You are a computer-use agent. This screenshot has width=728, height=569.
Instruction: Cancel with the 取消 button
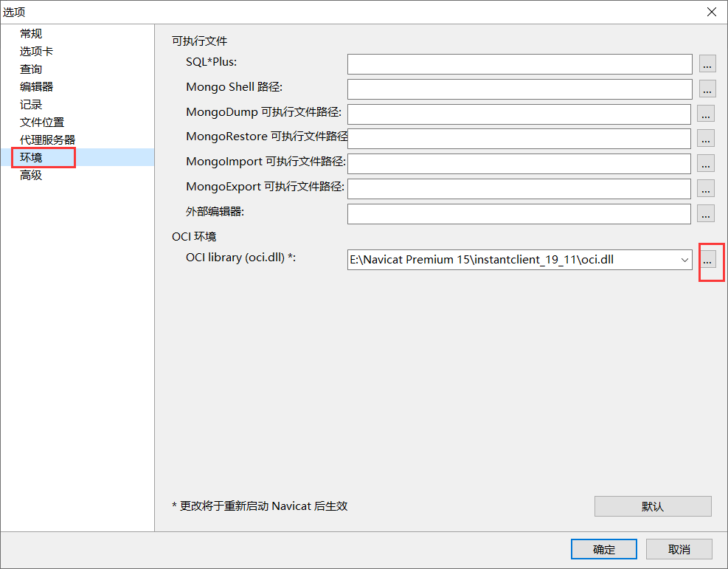679,550
